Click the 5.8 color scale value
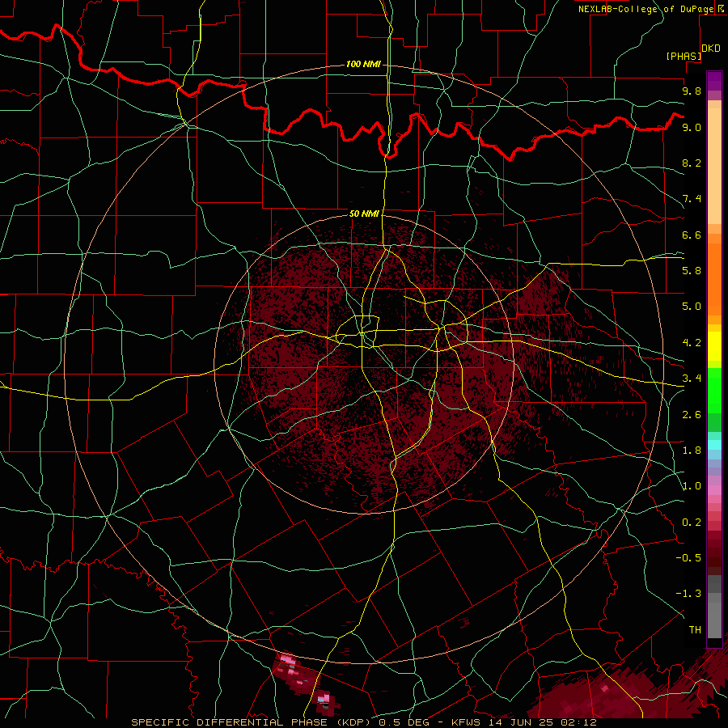The height and width of the screenshot is (728, 728). [x=692, y=270]
